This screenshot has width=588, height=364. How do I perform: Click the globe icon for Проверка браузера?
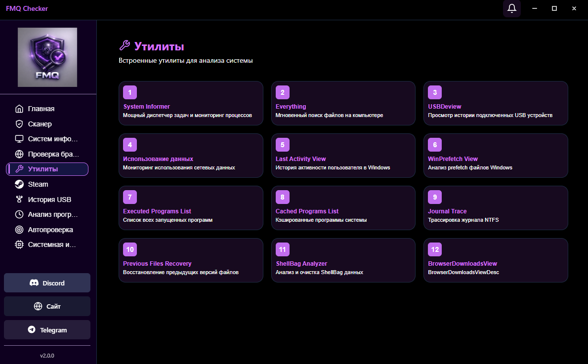pos(19,154)
